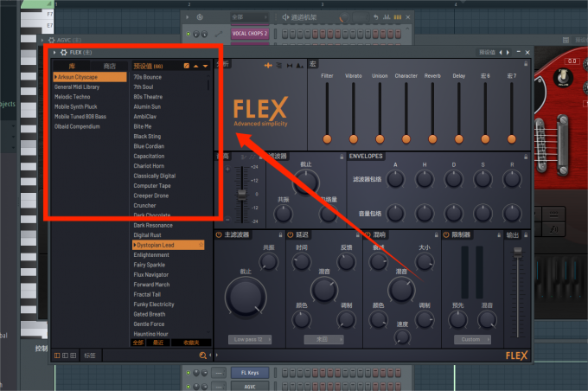588x391 pixels.
Task: Toggle lock icon on the macros panel
Action: (526, 64)
